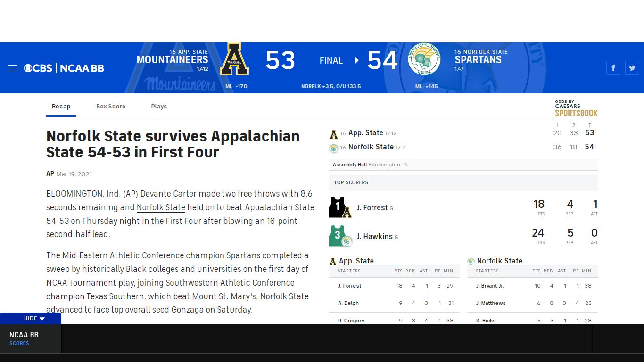Select J. Forrest in App. State starters

tap(349, 286)
